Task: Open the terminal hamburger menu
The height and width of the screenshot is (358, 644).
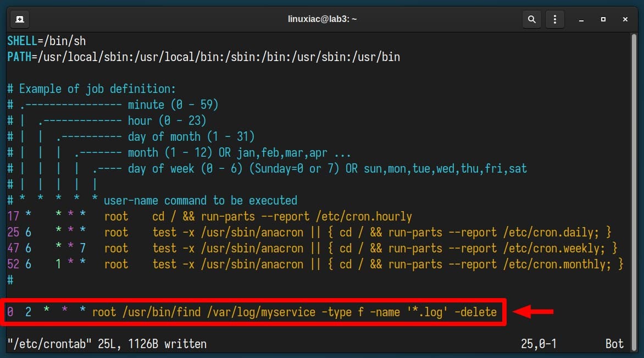Action: [555, 19]
